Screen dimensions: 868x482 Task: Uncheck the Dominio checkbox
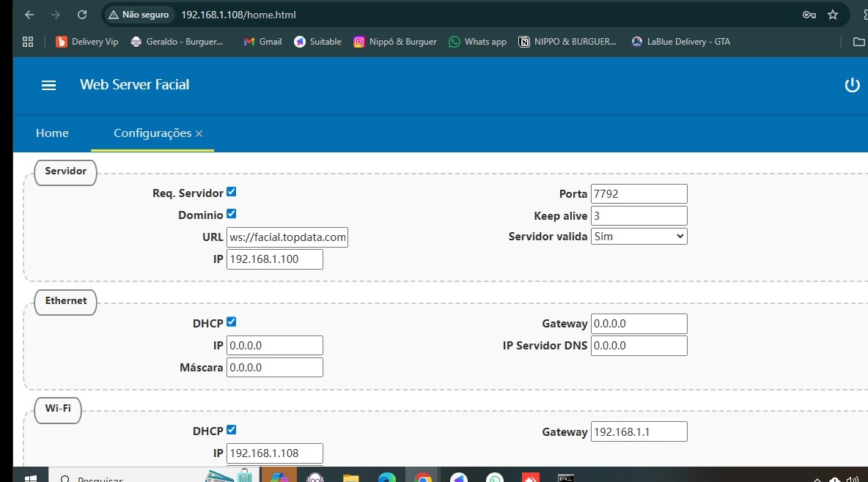pos(232,214)
